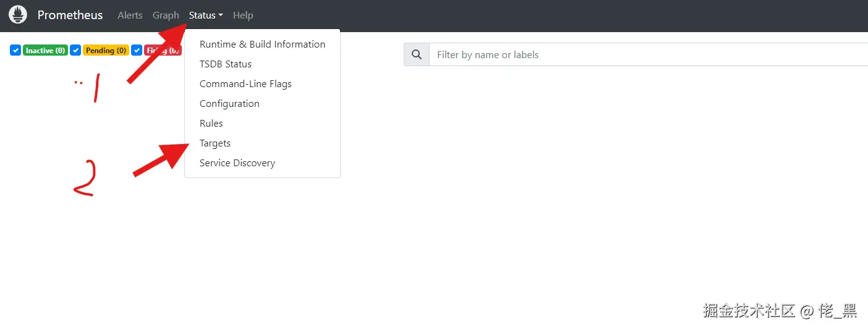The height and width of the screenshot is (330, 868).
Task: Click the yellow Pending (0) badge
Action: (x=106, y=51)
